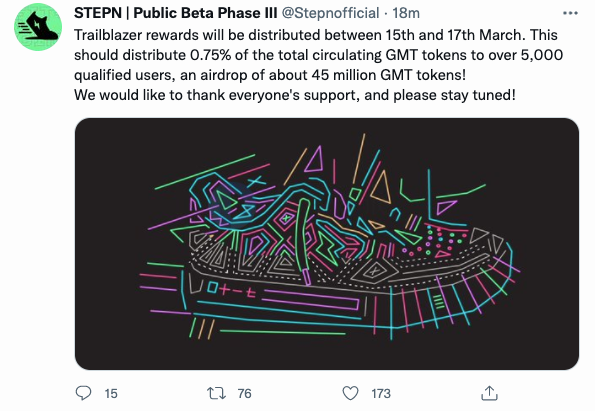Click the '0.75% of the total circulating' text line
Screen dimensions: 595x411
pyautogui.click(x=318, y=55)
